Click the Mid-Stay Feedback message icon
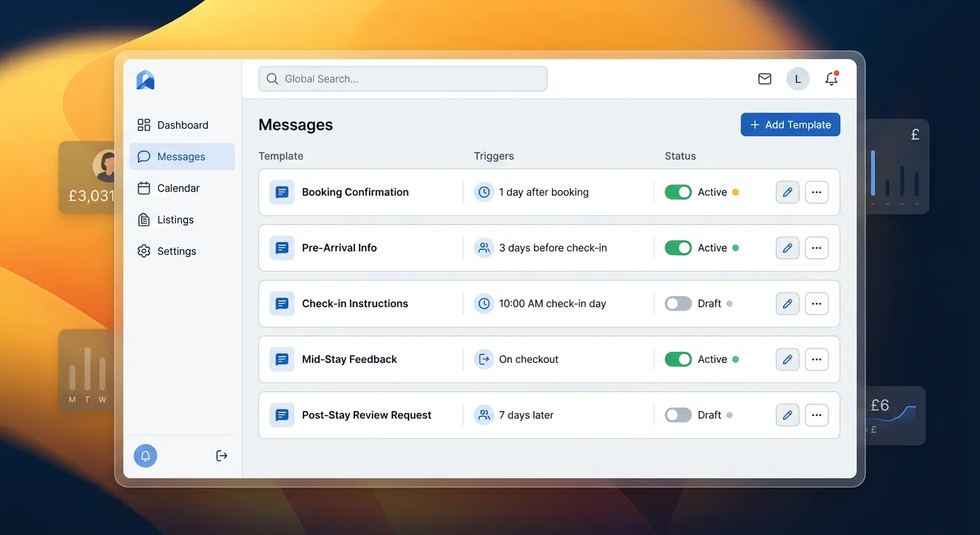 coord(282,359)
